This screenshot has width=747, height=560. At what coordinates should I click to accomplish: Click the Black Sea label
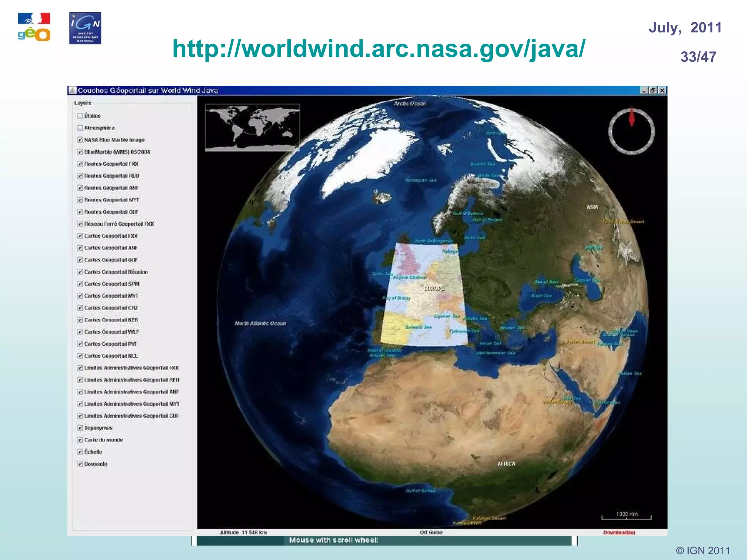click(541, 296)
